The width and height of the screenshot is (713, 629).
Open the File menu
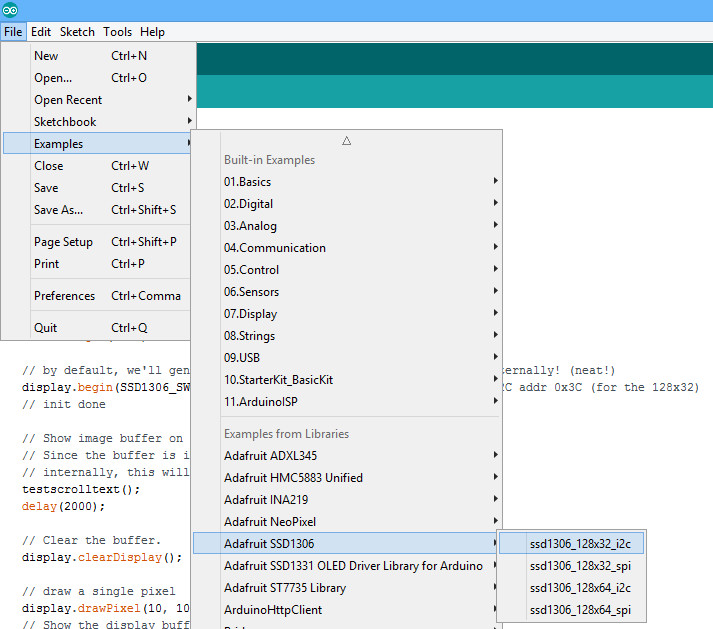point(13,32)
